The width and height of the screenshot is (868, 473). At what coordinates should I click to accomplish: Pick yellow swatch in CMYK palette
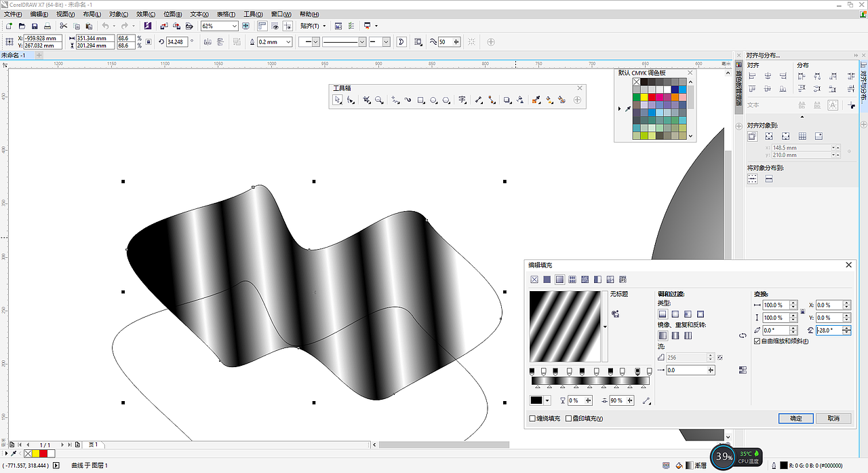tap(645, 97)
